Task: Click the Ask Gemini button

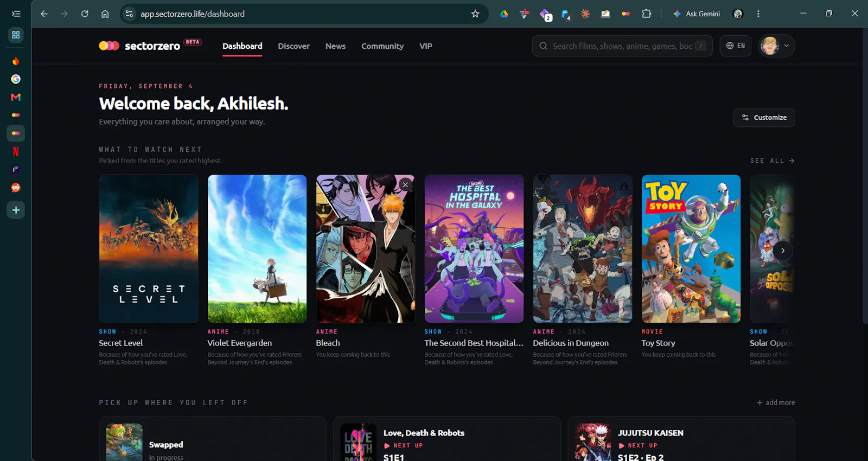Action: (697, 14)
